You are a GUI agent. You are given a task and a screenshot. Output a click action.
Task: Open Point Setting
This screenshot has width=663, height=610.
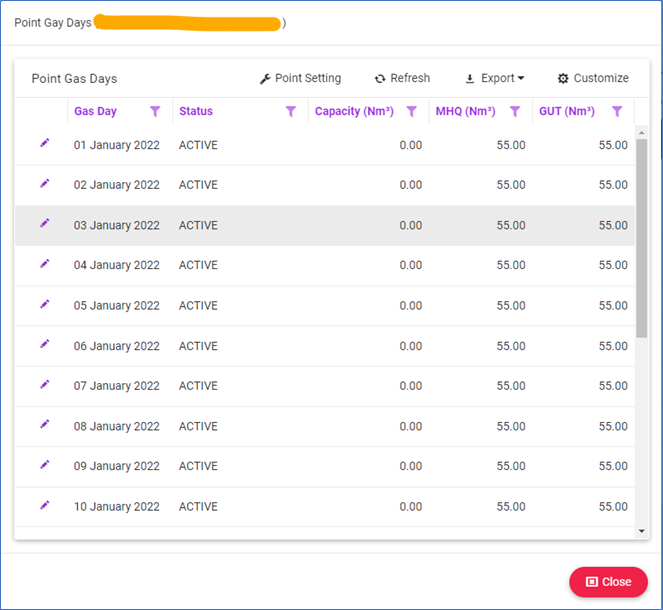tap(300, 78)
